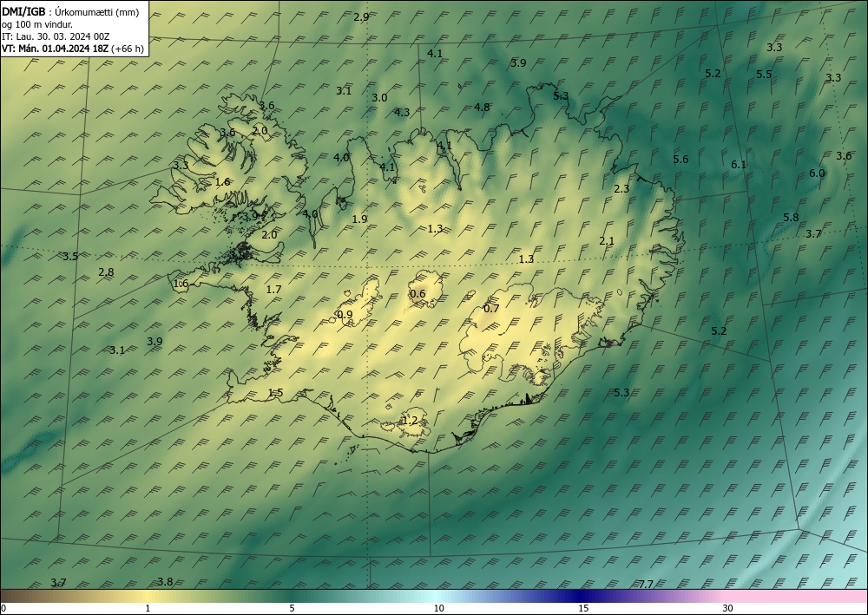Click the '30' label on the color scale
Viewport: 868px width, 615px height.
pyautogui.click(x=728, y=609)
